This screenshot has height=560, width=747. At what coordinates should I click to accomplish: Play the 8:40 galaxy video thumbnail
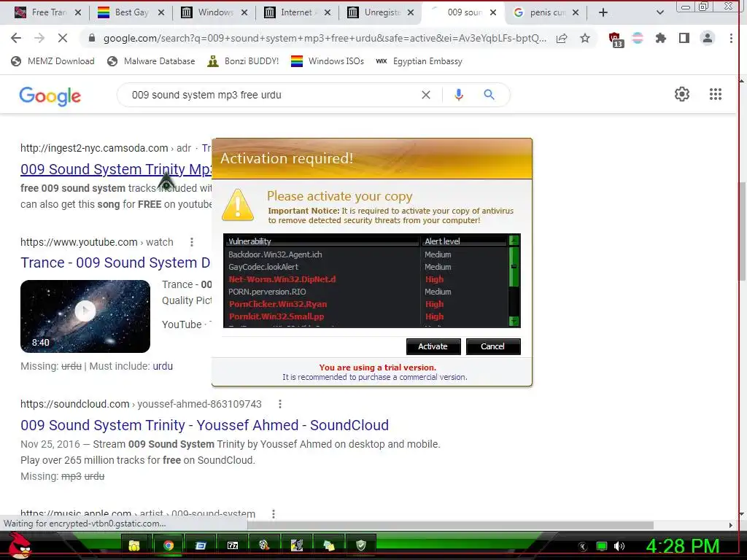[x=85, y=316]
